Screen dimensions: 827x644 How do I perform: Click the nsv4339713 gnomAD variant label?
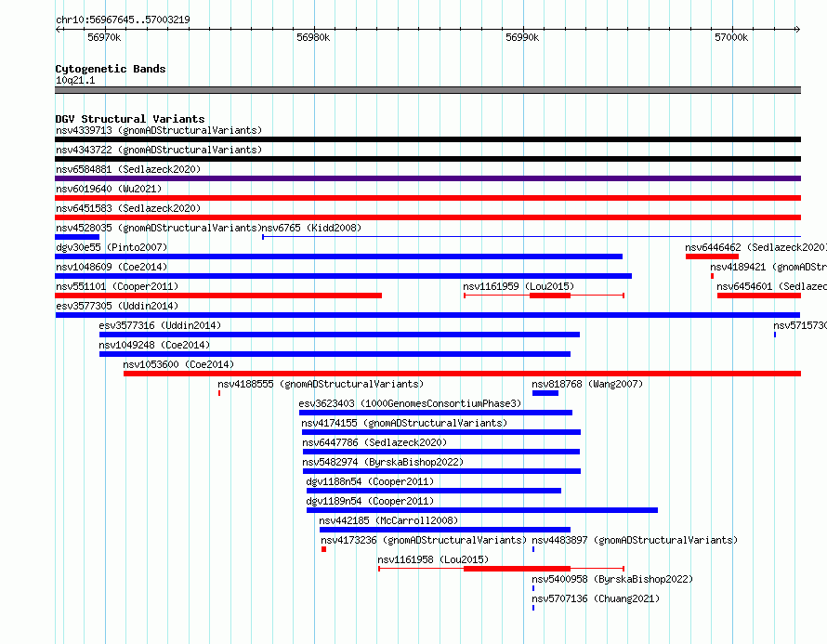click(159, 130)
